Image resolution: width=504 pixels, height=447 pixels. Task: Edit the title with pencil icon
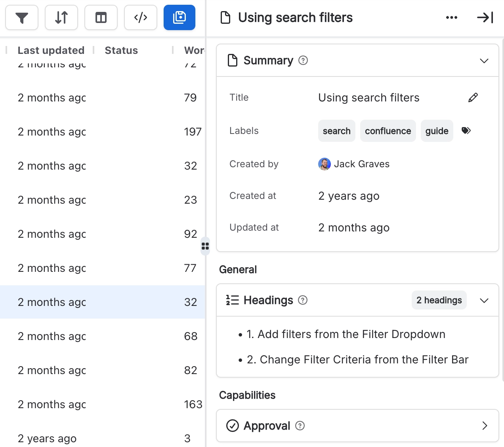tap(473, 97)
